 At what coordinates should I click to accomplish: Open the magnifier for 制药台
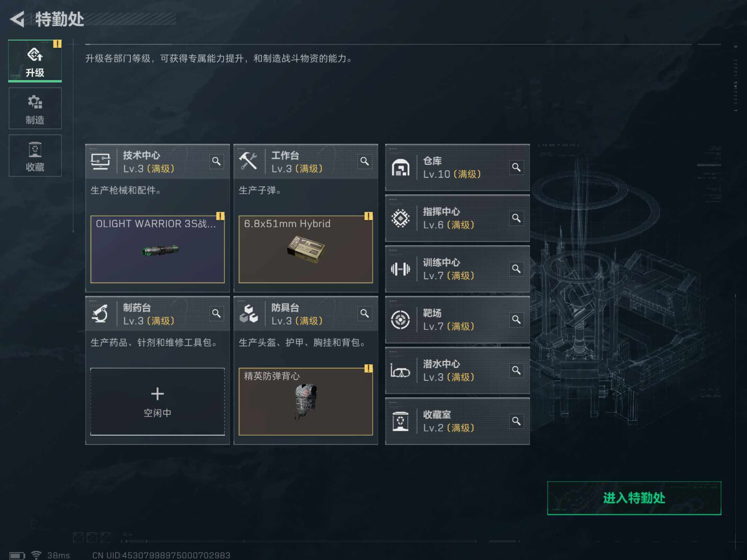pos(216,313)
